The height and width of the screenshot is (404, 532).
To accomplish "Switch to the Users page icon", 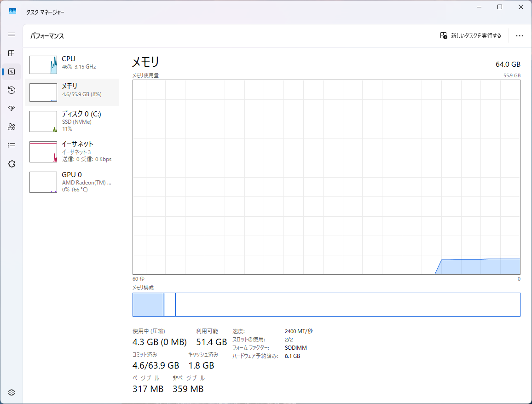I will point(12,127).
